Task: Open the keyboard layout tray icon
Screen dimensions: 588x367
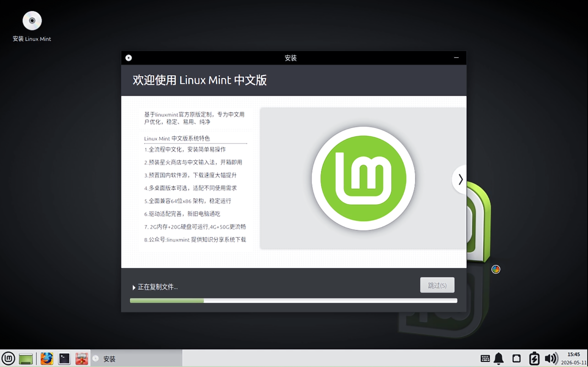Action: pyautogui.click(x=485, y=359)
